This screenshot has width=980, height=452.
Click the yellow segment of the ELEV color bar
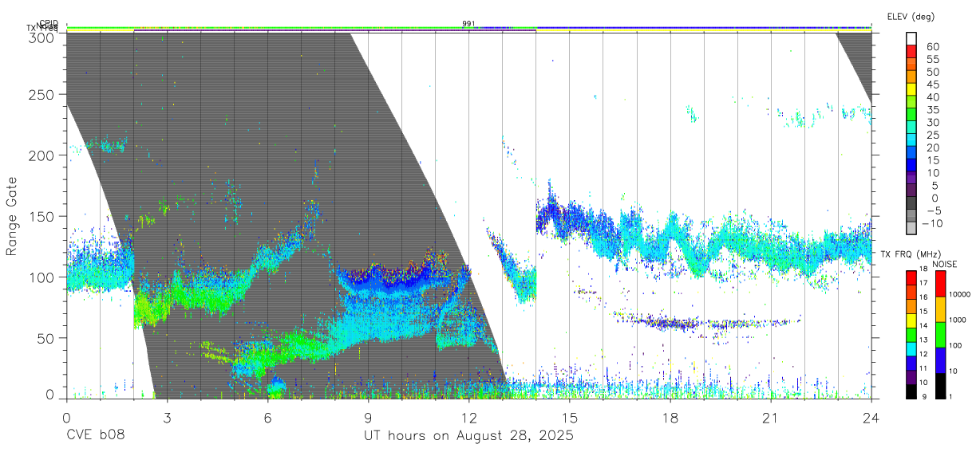(913, 89)
